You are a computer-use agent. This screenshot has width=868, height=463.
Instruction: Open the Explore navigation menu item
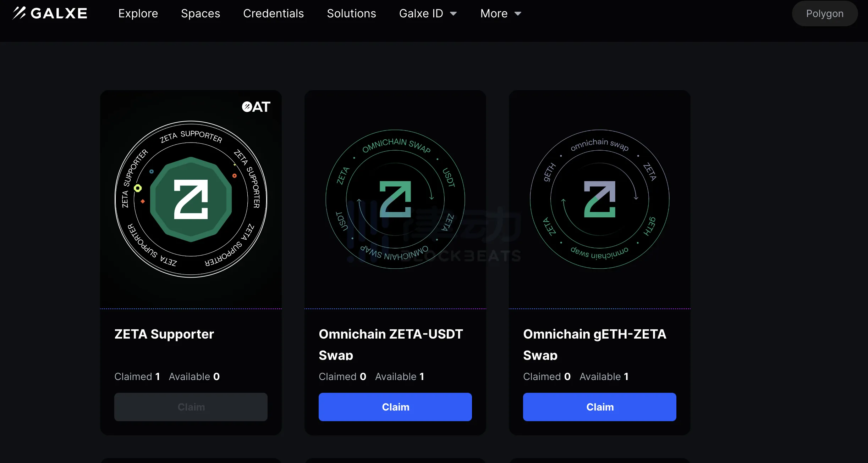[x=137, y=13]
